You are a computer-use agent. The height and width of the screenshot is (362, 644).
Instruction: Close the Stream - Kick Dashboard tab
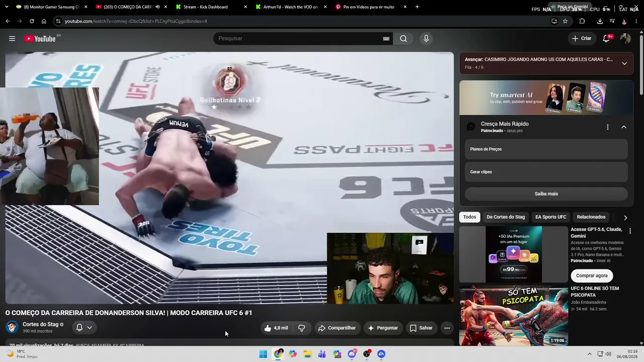[x=246, y=7]
